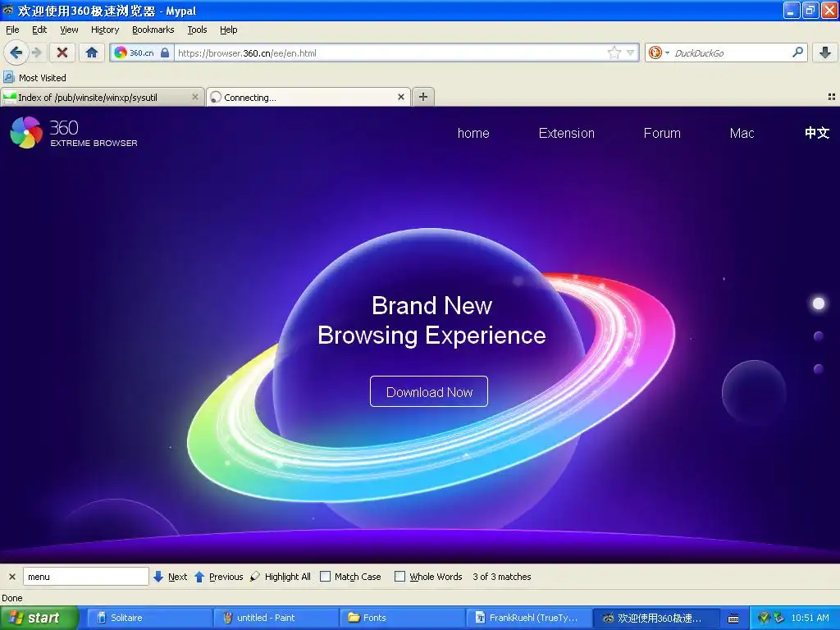
Task: Open the Bookmarks menu
Action: (153, 30)
